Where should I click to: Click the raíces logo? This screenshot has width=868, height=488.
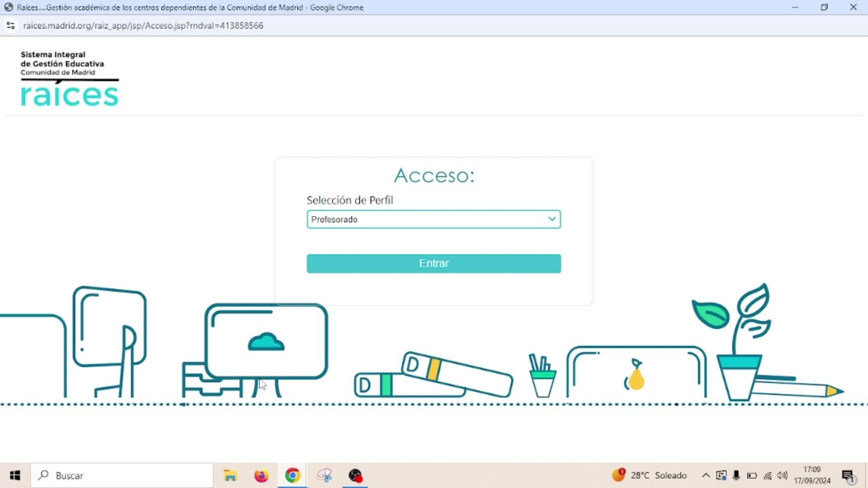pyautogui.click(x=70, y=95)
